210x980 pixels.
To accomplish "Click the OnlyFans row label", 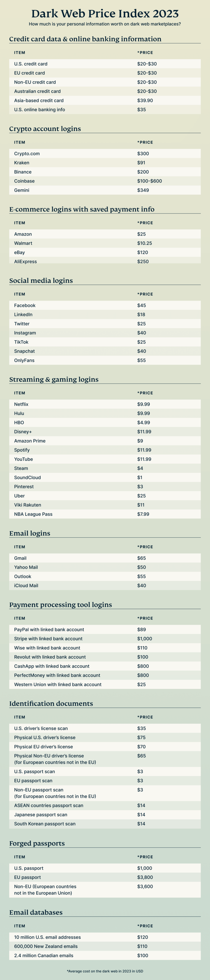I will [x=24, y=360].
